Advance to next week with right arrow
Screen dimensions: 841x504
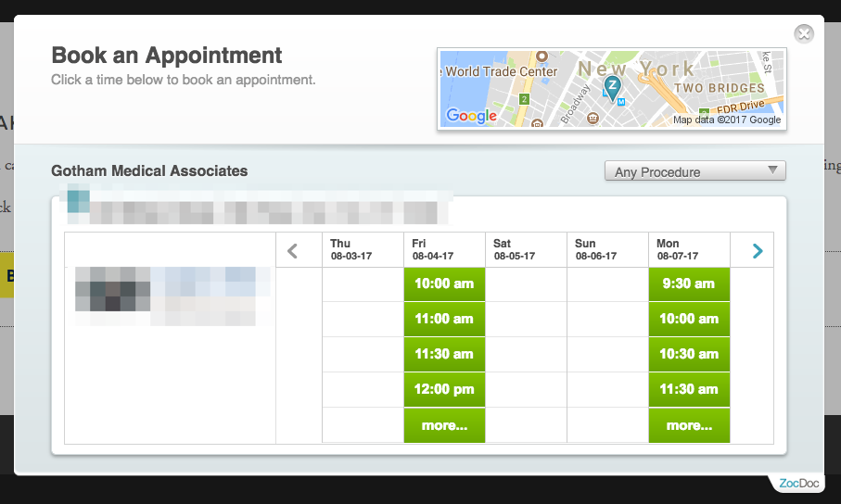click(757, 250)
